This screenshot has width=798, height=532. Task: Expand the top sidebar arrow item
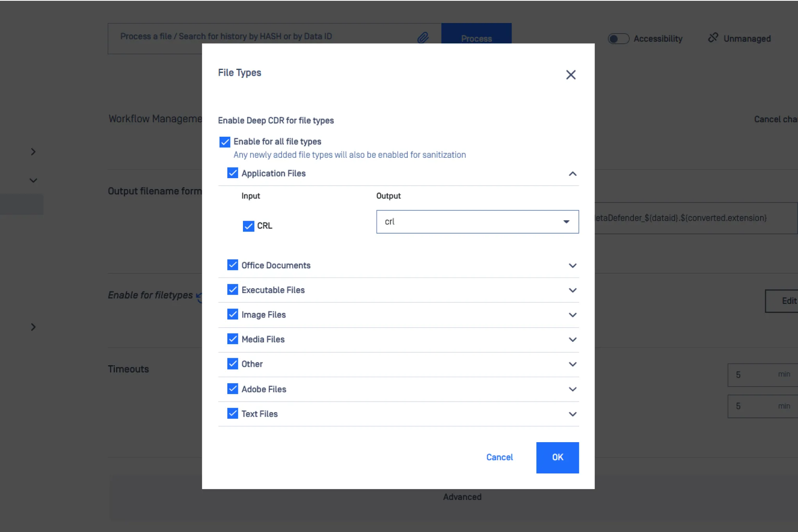pyautogui.click(x=33, y=152)
